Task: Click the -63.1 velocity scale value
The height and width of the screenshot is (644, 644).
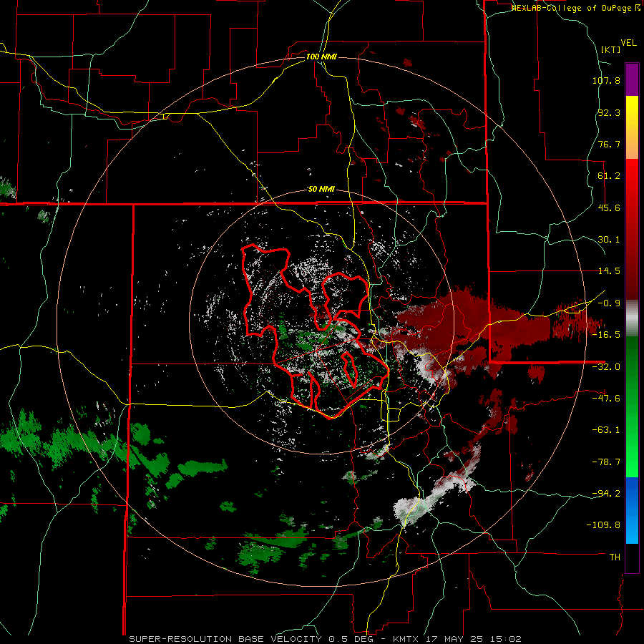Action: coord(606,430)
